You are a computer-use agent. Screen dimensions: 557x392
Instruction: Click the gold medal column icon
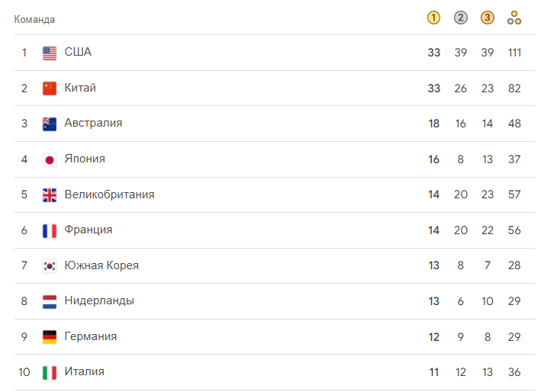tap(434, 18)
